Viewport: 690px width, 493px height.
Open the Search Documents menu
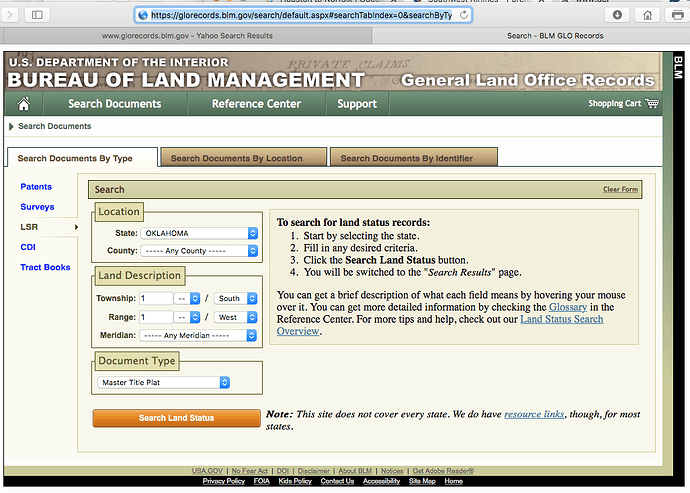[114, 104]
